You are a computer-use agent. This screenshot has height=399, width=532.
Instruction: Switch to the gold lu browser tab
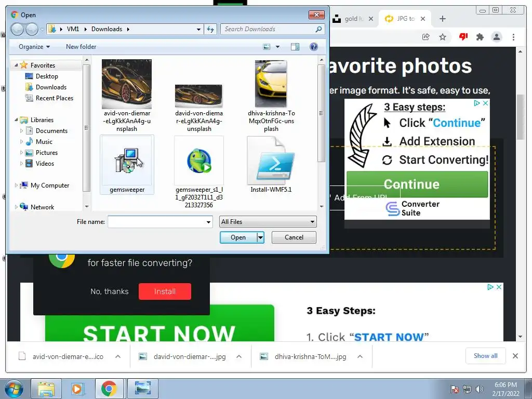352,19
